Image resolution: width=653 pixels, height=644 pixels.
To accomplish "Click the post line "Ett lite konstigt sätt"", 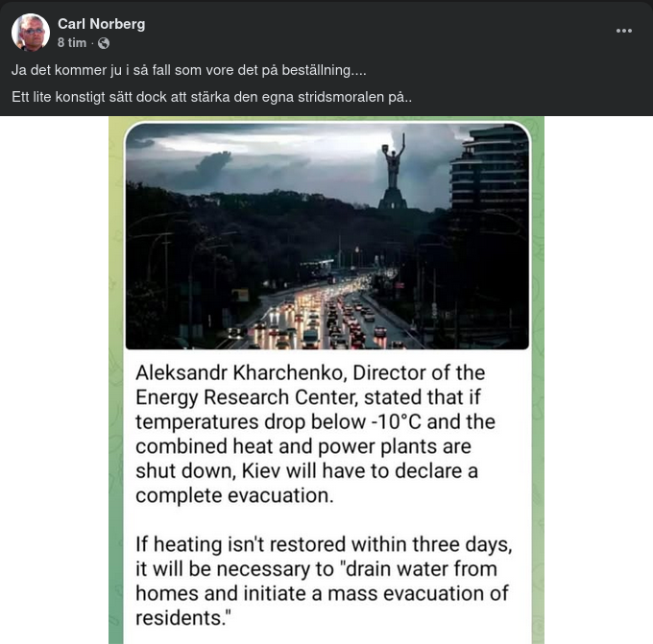I will [211, 97].
